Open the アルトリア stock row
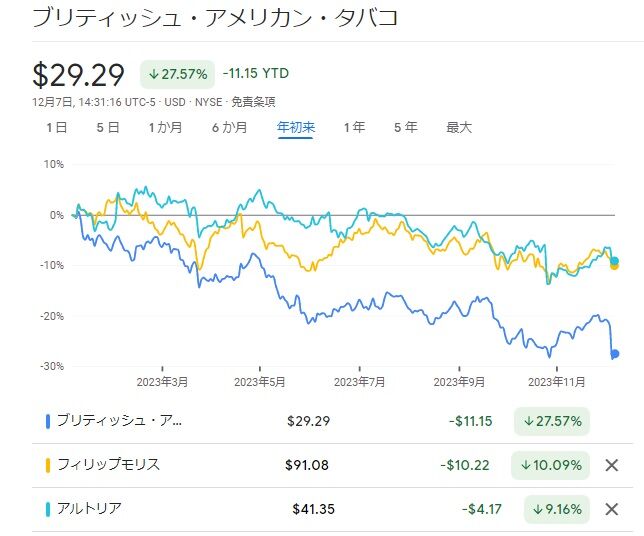Screen dimensions: 644x536 pyautogui.click(x=89, y=509)
